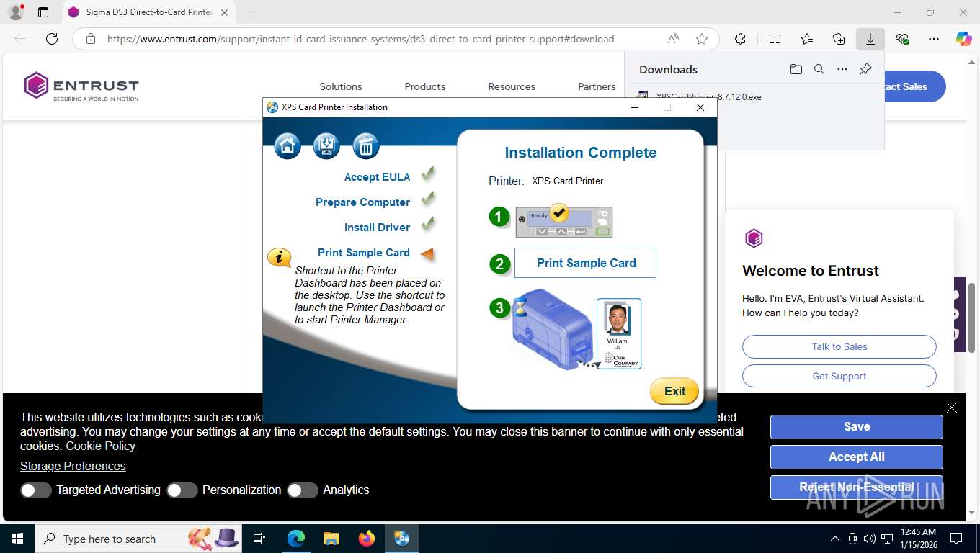This screenshot has width=980, height=553.
Task: Click the Home icon in installer
Action: (x=288, y=146)
